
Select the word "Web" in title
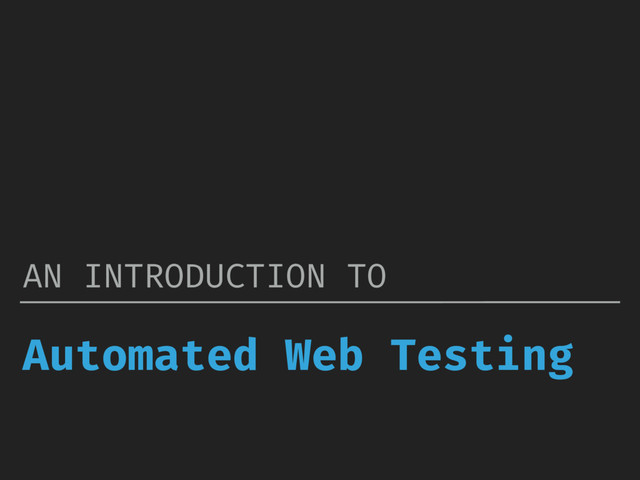tap(324, 354)
